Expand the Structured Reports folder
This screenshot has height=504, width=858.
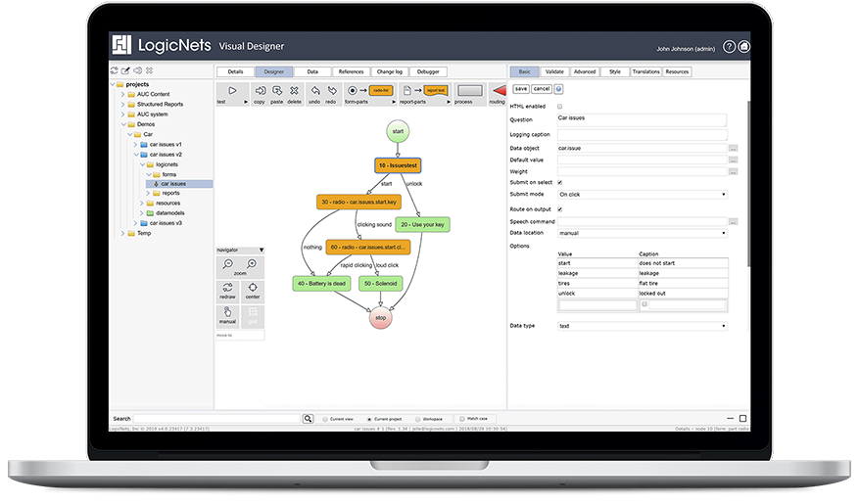click(122, 104)
